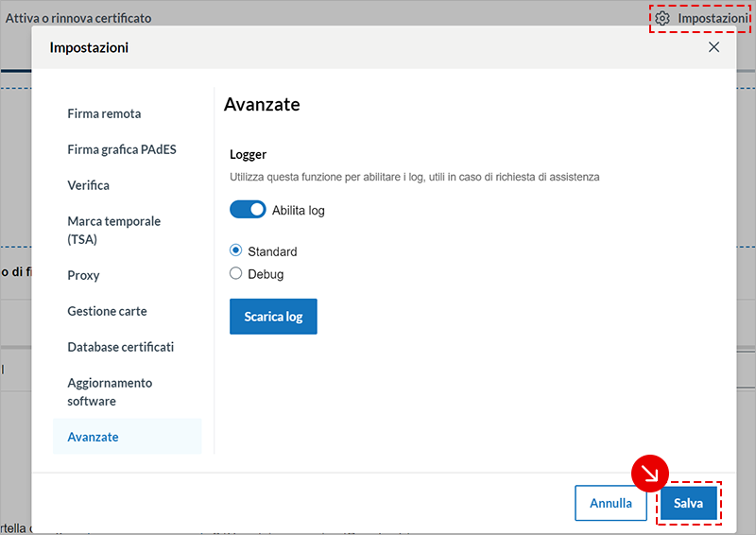Save settings with the Salva button

[688, 503]
